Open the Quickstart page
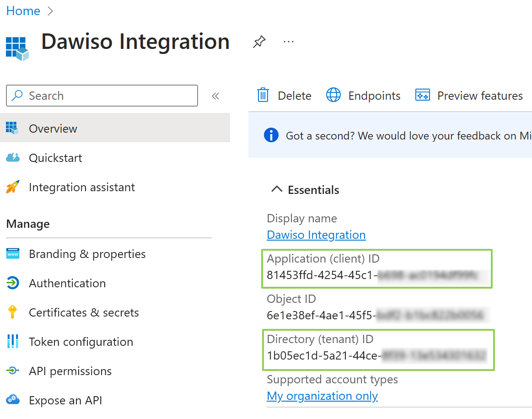This screenshot has height=419, width=532. click(x=55, y=158)
